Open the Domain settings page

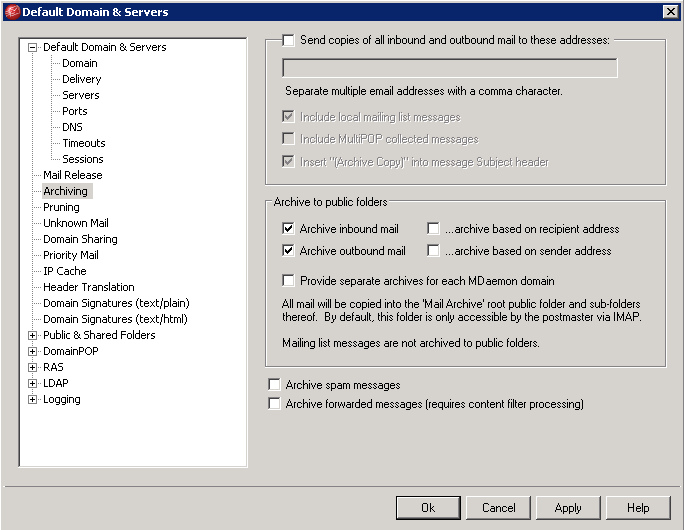click(x=80, y=63)
